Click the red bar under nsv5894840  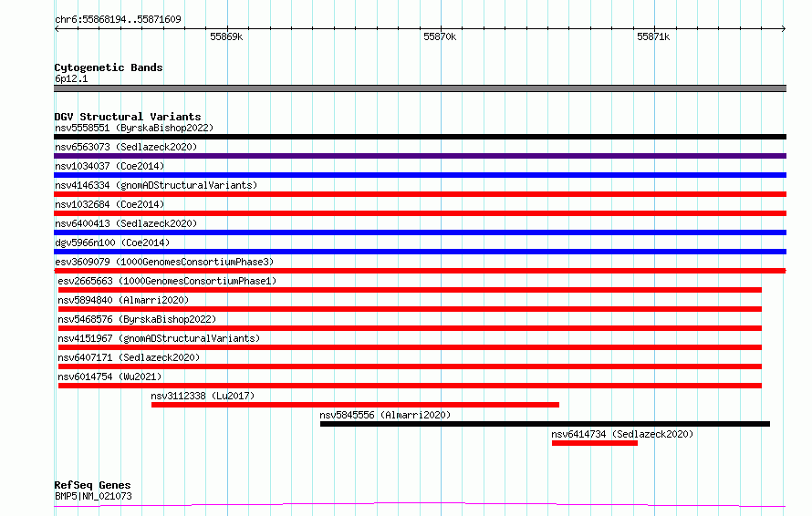click(411, 309)
